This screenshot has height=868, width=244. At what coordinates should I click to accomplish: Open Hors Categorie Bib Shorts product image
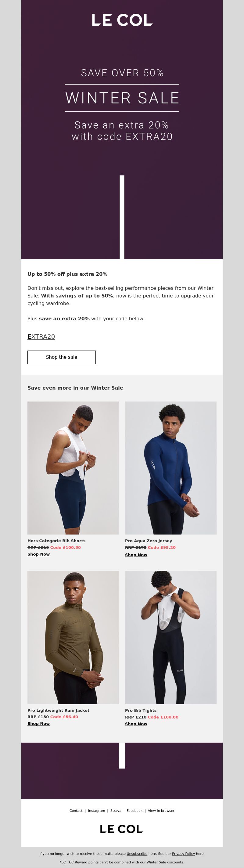(73, 468)
